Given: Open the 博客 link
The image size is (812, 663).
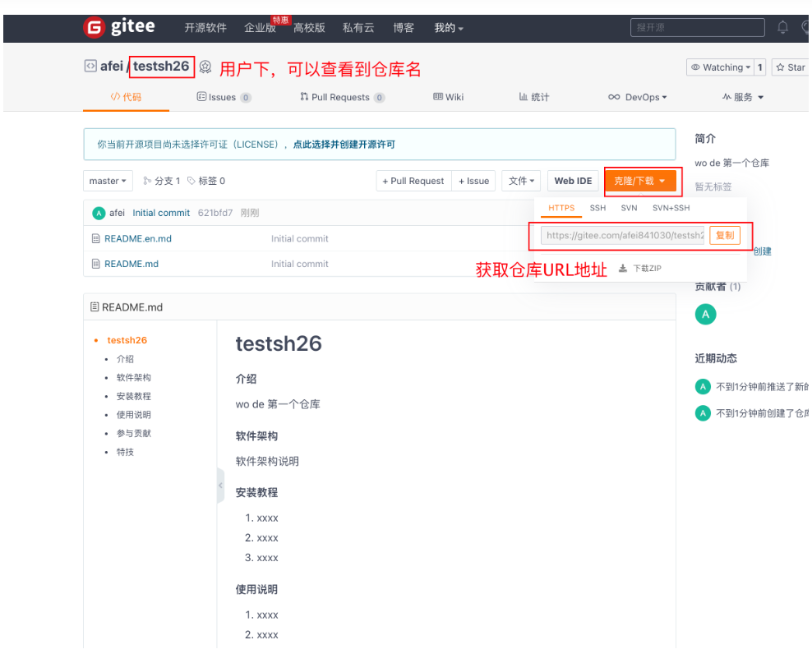Looking at the screenshot, I should click(x=404, y=28).
